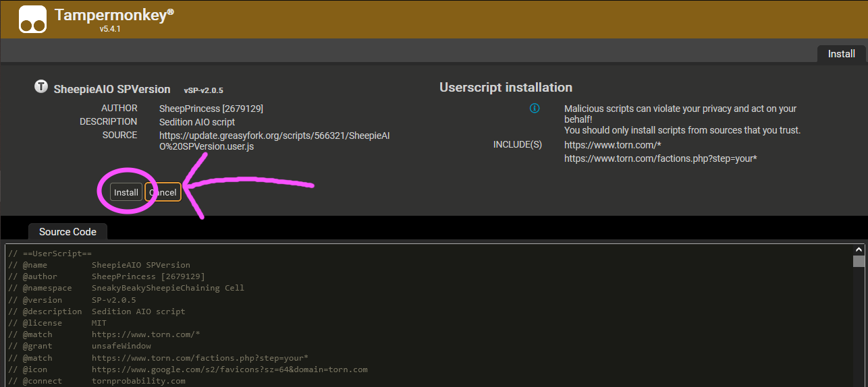Click the Userscript installation heading
868x387 pixels.
(x=506, y=87)
